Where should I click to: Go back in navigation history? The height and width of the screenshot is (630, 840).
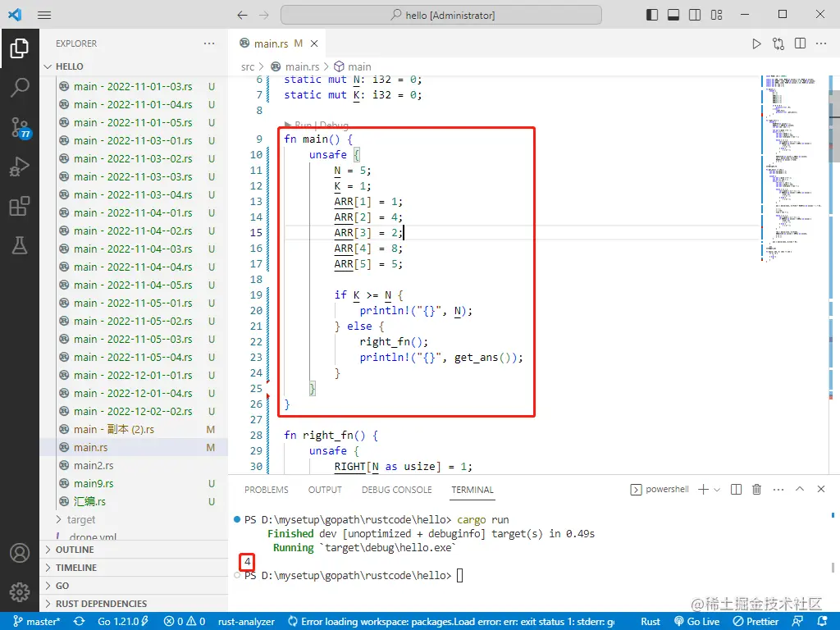242,15
